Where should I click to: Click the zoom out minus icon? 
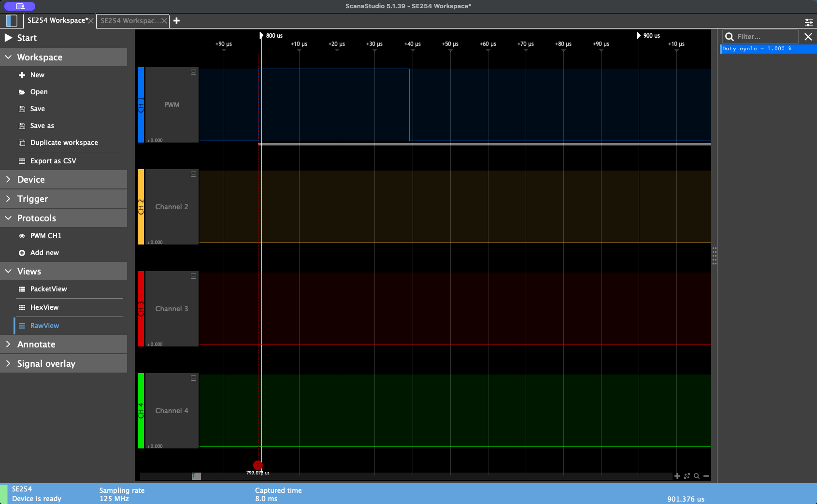pos(706,476)
